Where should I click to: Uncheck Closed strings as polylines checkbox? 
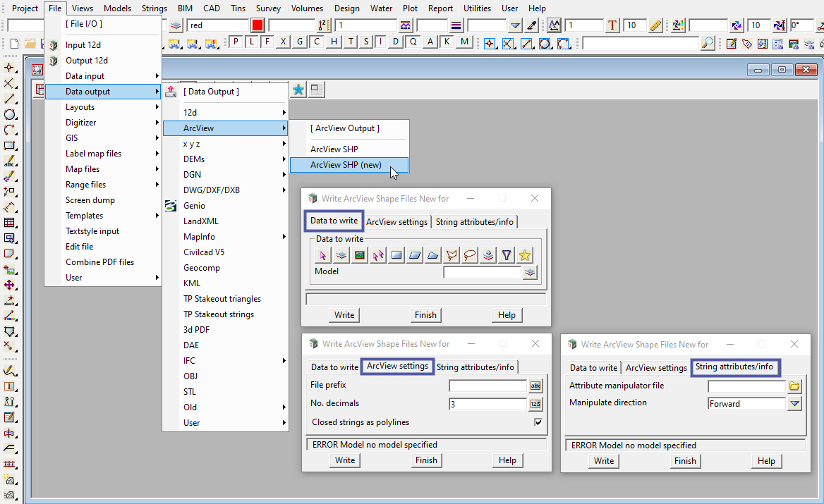coord(538,422)
